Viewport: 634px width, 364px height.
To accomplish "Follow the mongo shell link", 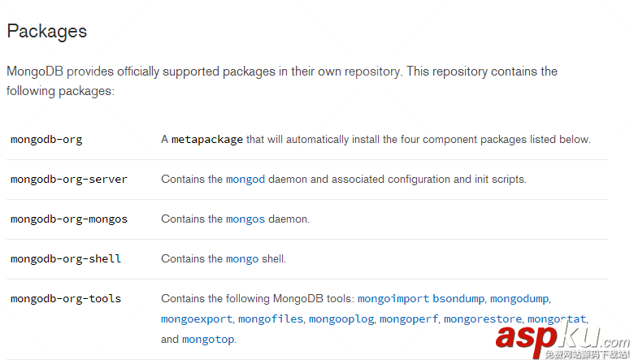I will (242, 258).
